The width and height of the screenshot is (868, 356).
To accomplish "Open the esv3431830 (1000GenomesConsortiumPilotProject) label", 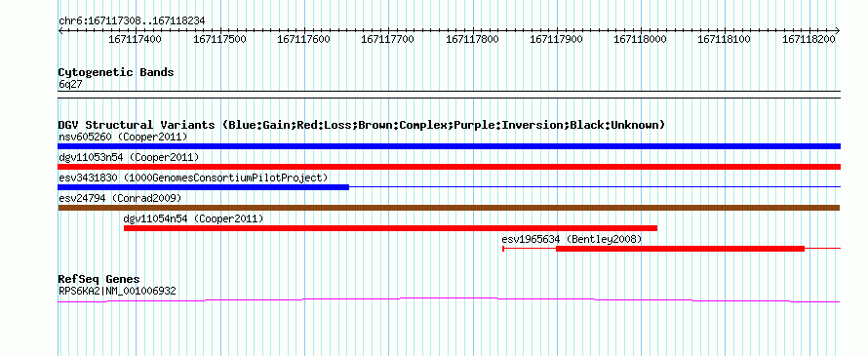I will tap(193, 178).
